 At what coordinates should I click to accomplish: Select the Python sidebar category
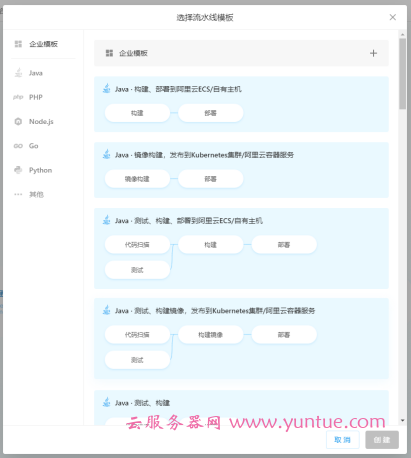coord(43,170)
